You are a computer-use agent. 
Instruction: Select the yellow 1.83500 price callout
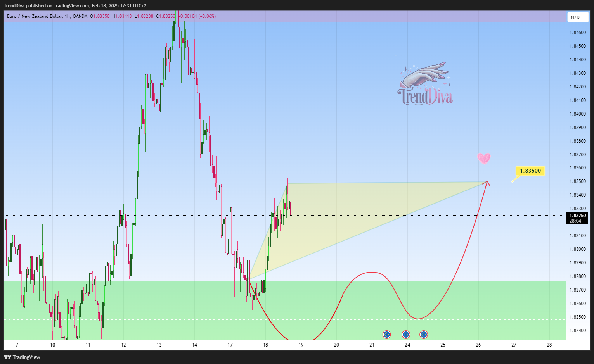click(x=530, y=171)
